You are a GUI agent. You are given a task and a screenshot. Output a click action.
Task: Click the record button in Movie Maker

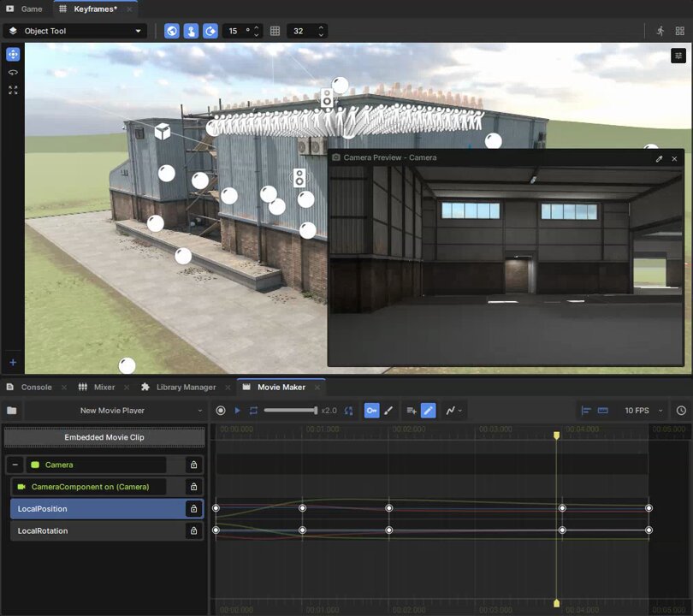point(221,411)
